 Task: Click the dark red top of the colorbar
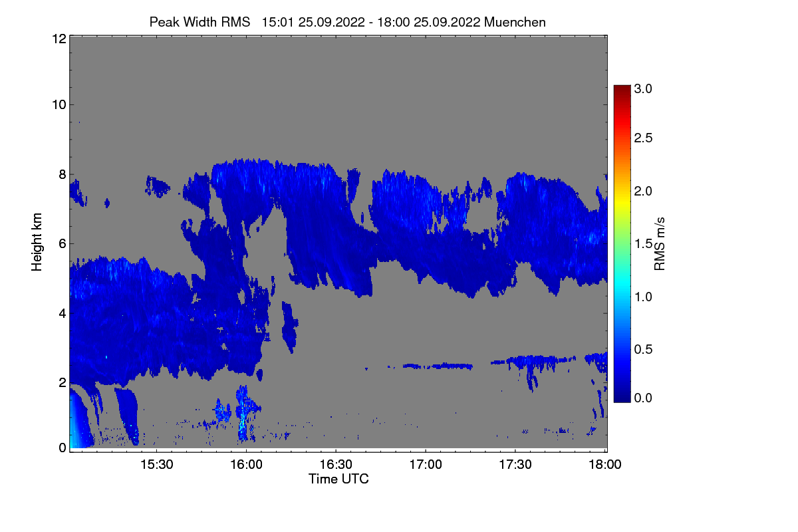click(622, 90)
